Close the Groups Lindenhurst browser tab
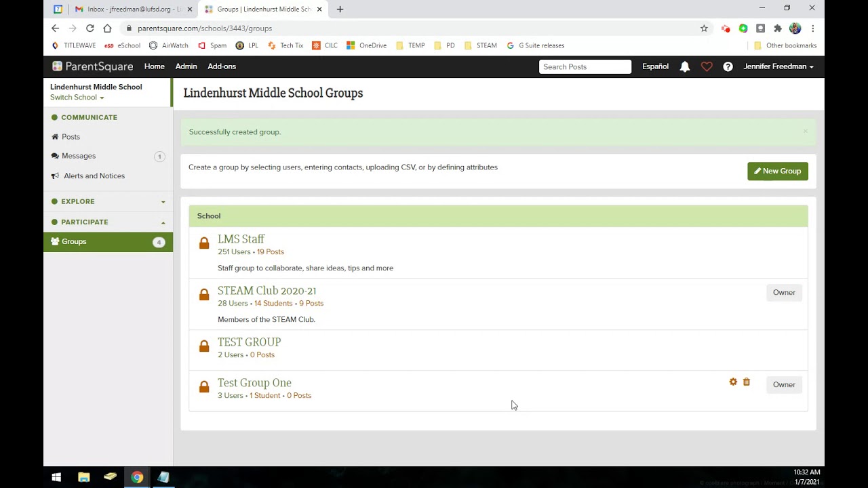Screen dimensions: 868x488 319,9
